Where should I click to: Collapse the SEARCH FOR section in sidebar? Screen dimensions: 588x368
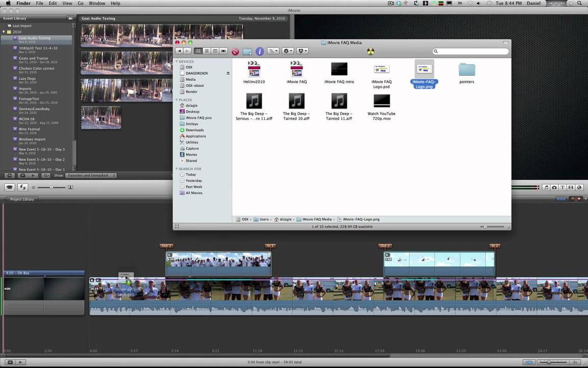(177, 169)
